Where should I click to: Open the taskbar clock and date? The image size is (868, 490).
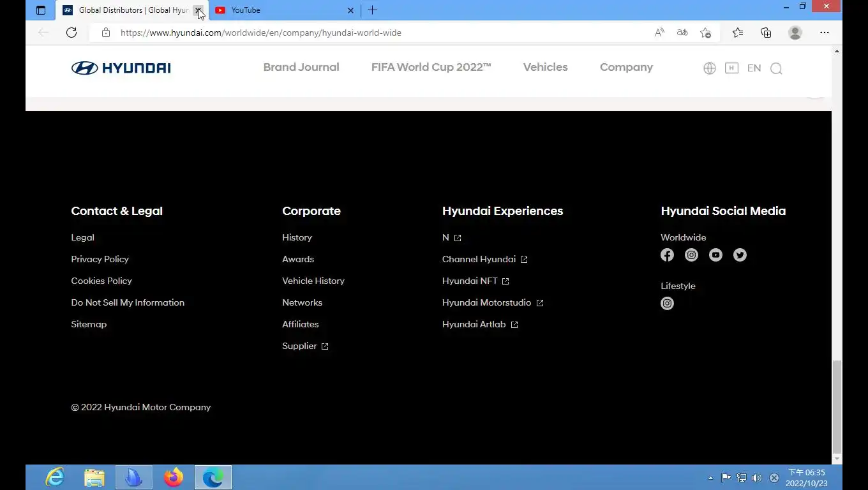click(x=807, y=478)
